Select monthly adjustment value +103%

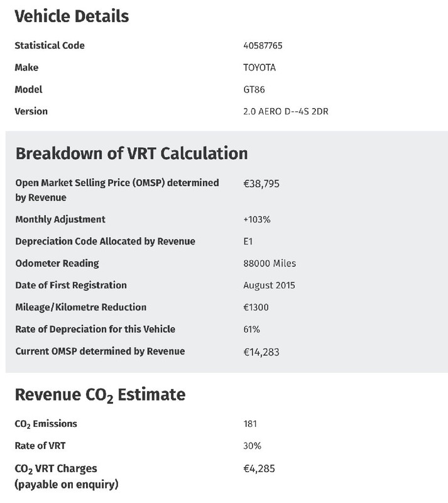pos(257,219)
